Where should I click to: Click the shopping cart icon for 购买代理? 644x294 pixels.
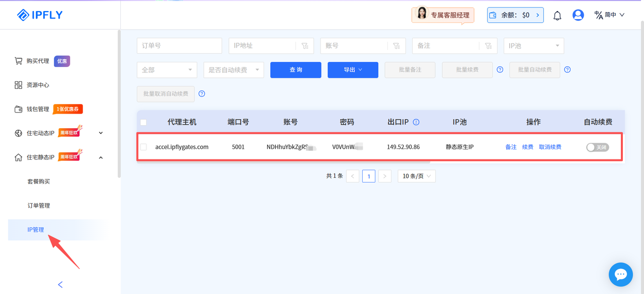coord(18,61)
